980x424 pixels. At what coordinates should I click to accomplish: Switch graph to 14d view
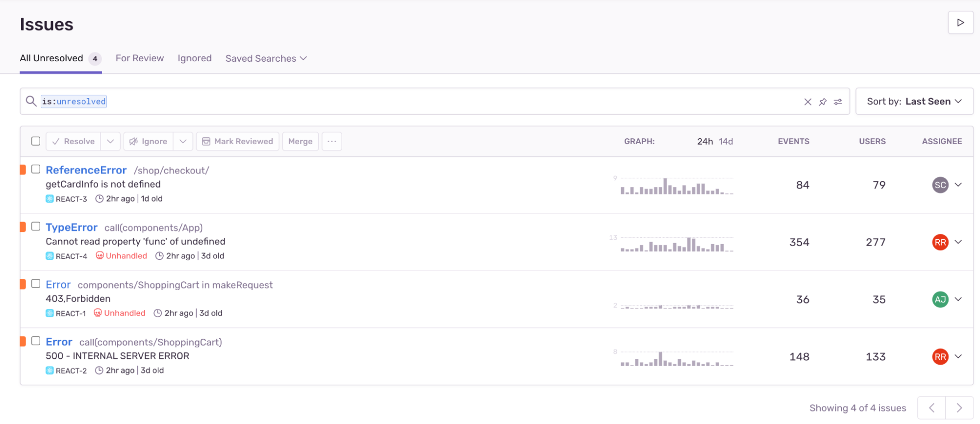(x=726, y=141)
